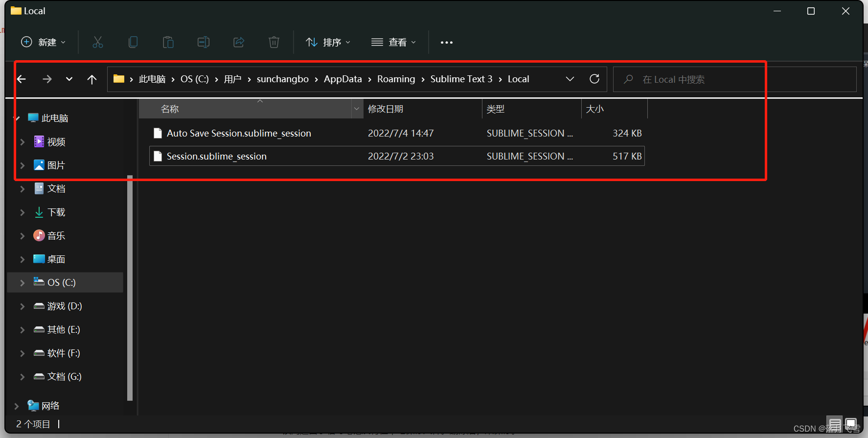Viewport: 868px width, 438px height.
Task: Expand the OS (C:) drive node
Action: [x=23, y=283]
